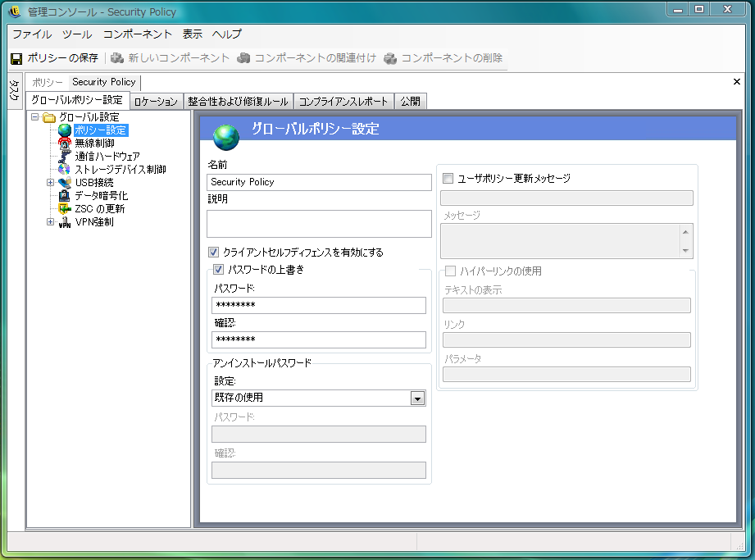Click the USB接続 connector icon

click(x=65, y=183)
